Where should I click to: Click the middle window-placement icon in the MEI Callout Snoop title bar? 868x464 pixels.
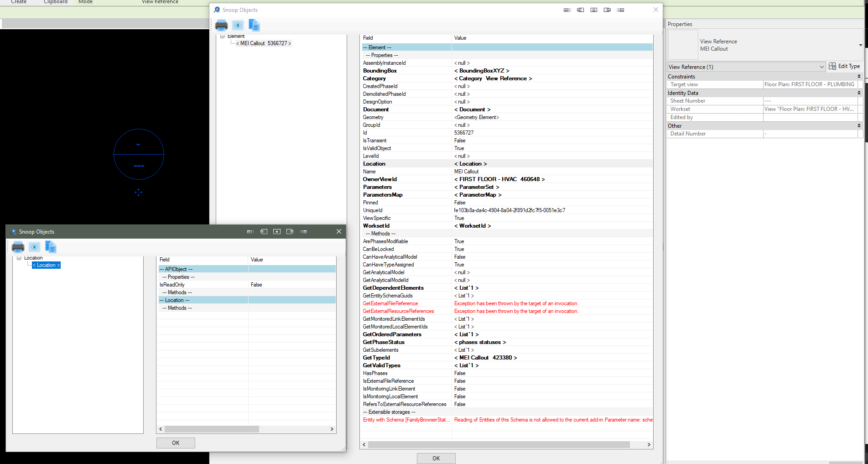[594, 10]
